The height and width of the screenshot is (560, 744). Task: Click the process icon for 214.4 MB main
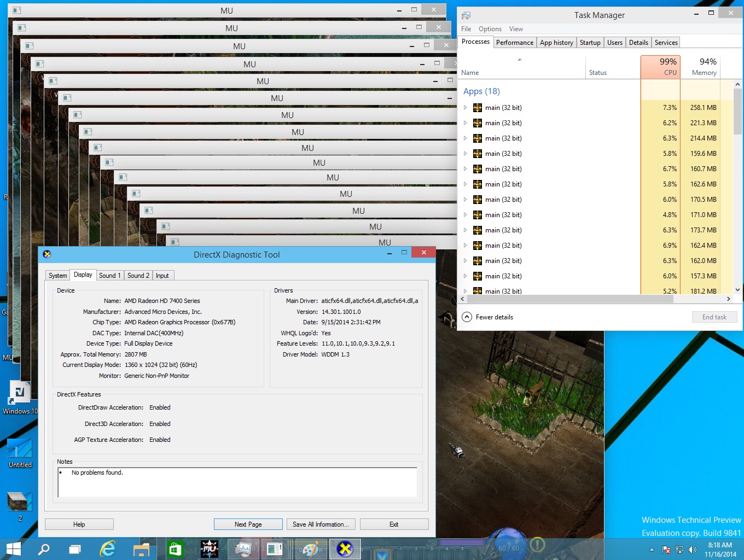click(478, 138)
